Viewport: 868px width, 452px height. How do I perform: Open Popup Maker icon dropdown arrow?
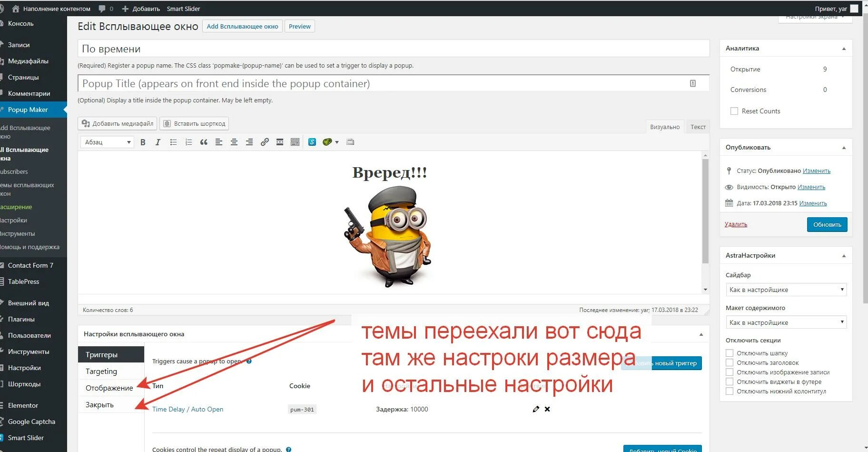[337, 142]
